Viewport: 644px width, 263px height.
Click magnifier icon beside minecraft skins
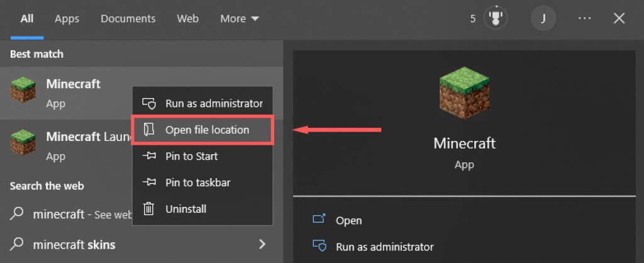(16, 244)
